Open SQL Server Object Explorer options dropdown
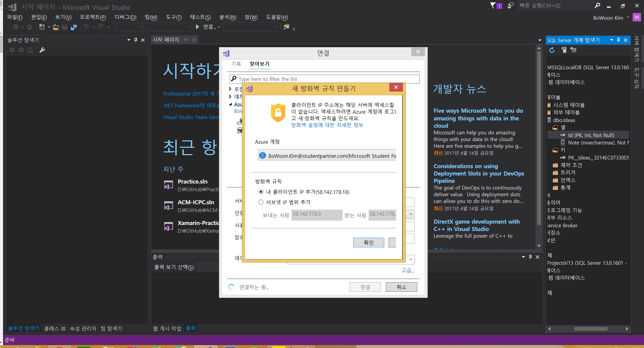644x348 pixels. click(x=612, y=40)
